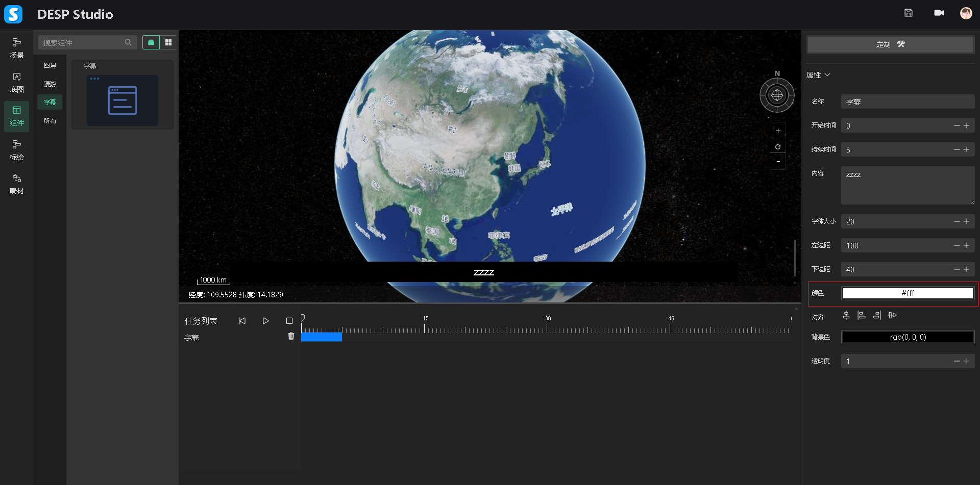Open the 背景色 background color picker
This screenshot has width=980, height=485.
coord(908,337)
